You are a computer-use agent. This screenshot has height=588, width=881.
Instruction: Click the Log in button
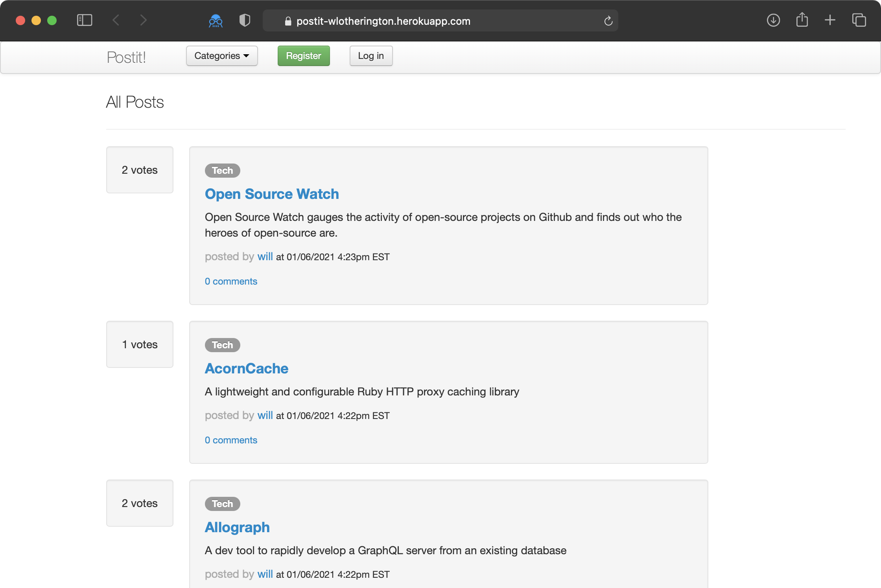click(x=371, y=56)
